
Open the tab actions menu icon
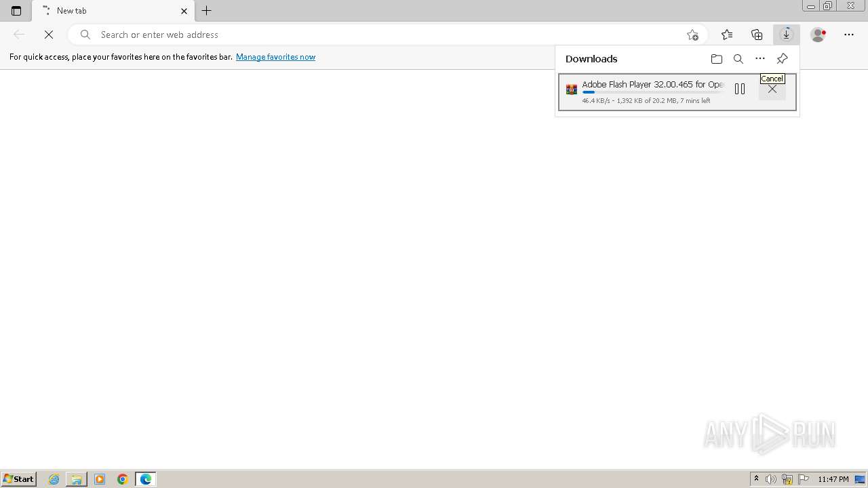coord(16,11)
